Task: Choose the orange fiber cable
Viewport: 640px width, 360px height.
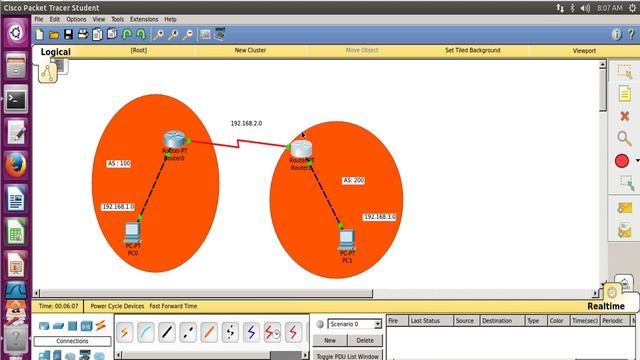Action: tap(209, 333)
